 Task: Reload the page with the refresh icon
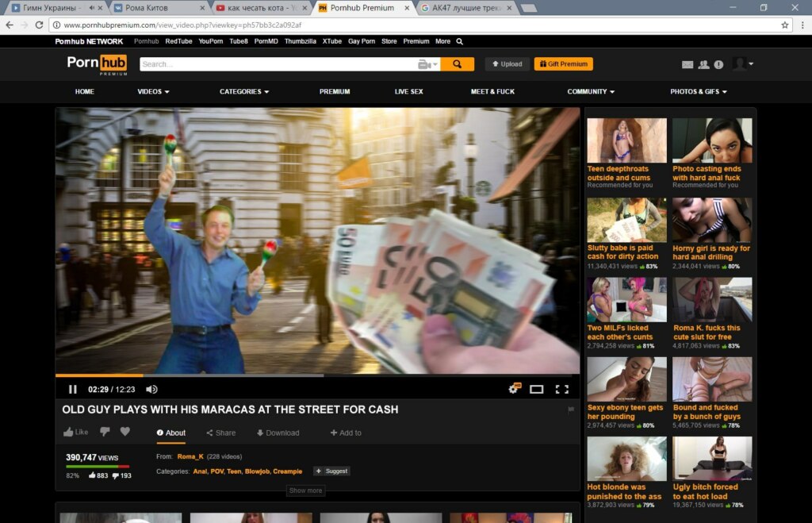click(39, 25)
